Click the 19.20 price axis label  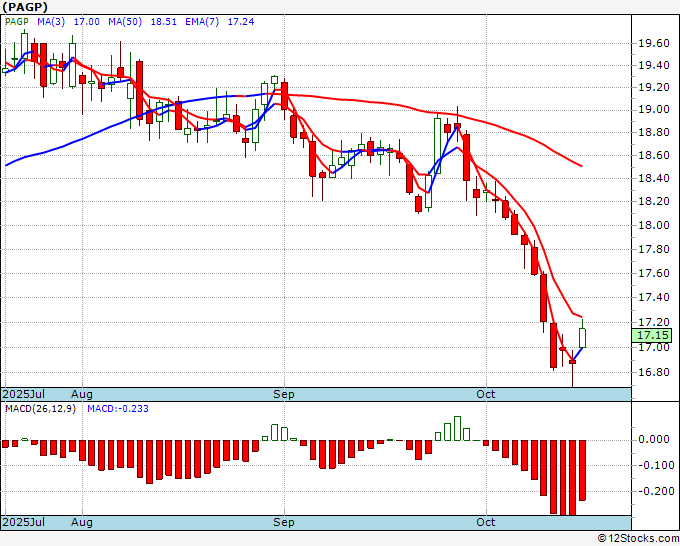tap(654, 88)
